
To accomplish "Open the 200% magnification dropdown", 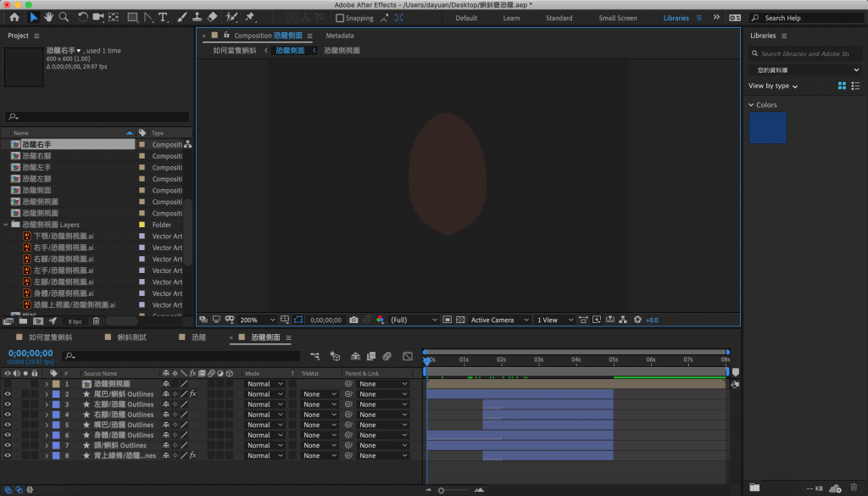I will click(257, 320).
